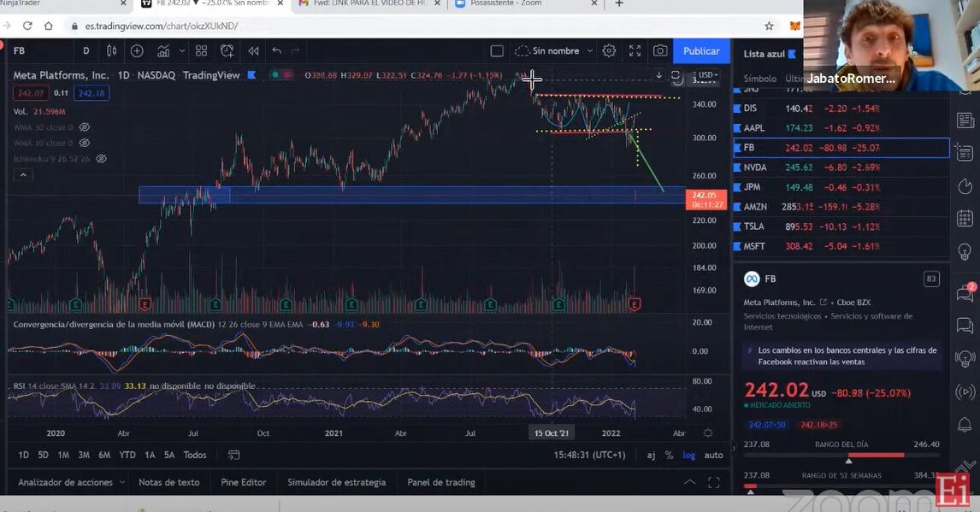Viewport: 980px width, 512px height.
Task: Toggle percent scale mode
Action: [669, 456]
